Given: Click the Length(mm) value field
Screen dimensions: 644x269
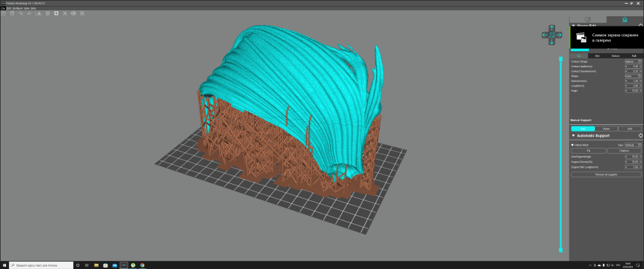Looking at the screenshot, I should pos(633,86).
